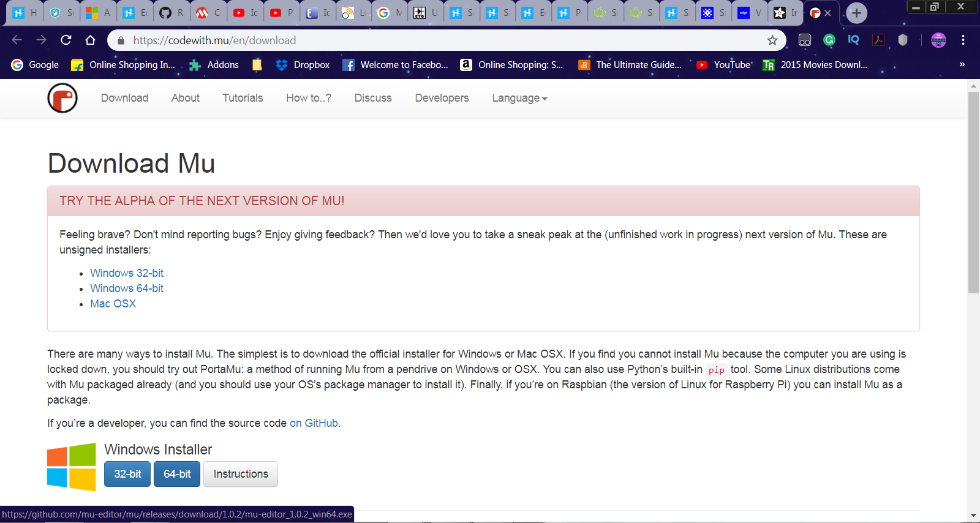The height and width of the screenshot is (523, 980).
Task: Bookmark this page with the star icon
Action: 772,40
